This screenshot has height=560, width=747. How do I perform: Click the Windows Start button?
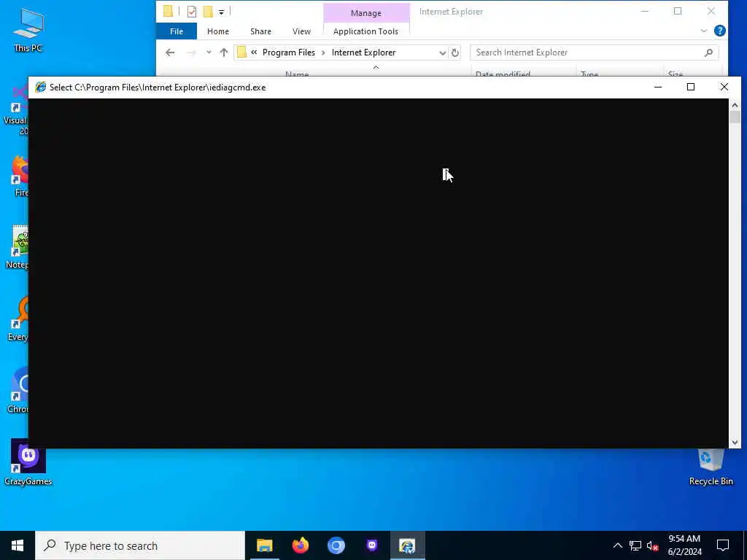tap(18, 545)
